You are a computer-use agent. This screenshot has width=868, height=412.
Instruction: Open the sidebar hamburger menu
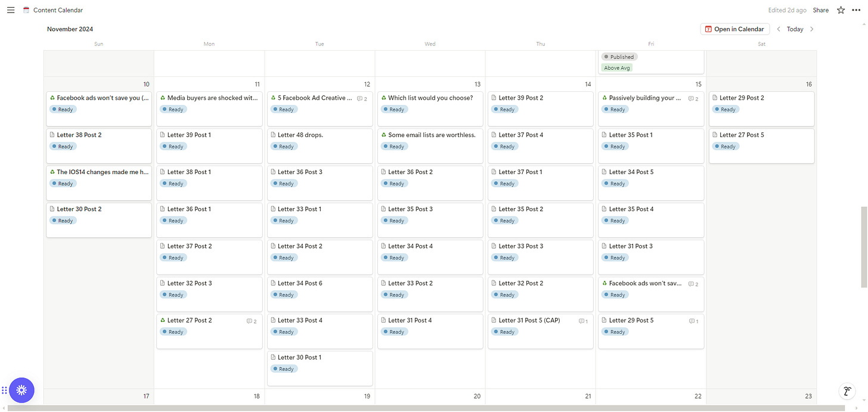point(10,10)
